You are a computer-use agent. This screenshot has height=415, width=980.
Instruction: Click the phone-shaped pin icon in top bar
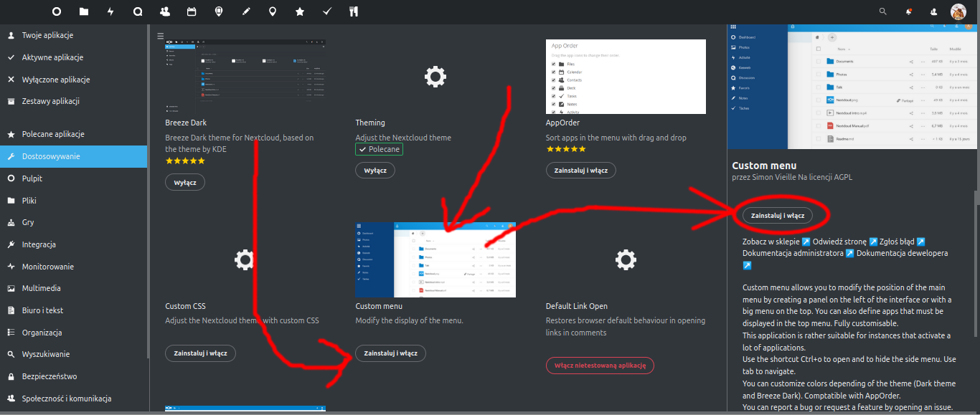[x=219, y=11]
